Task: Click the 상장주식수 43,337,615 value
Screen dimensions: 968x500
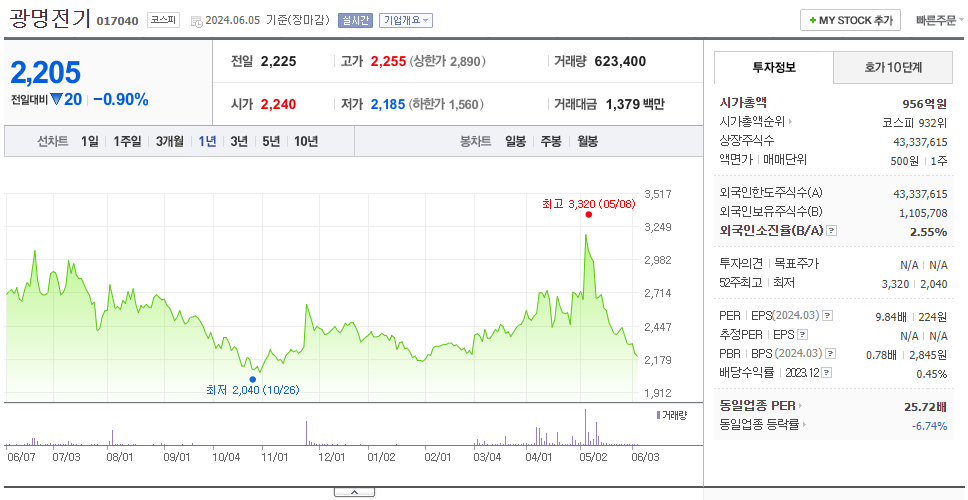Action: pyautogui.click(x=920, y=142)
